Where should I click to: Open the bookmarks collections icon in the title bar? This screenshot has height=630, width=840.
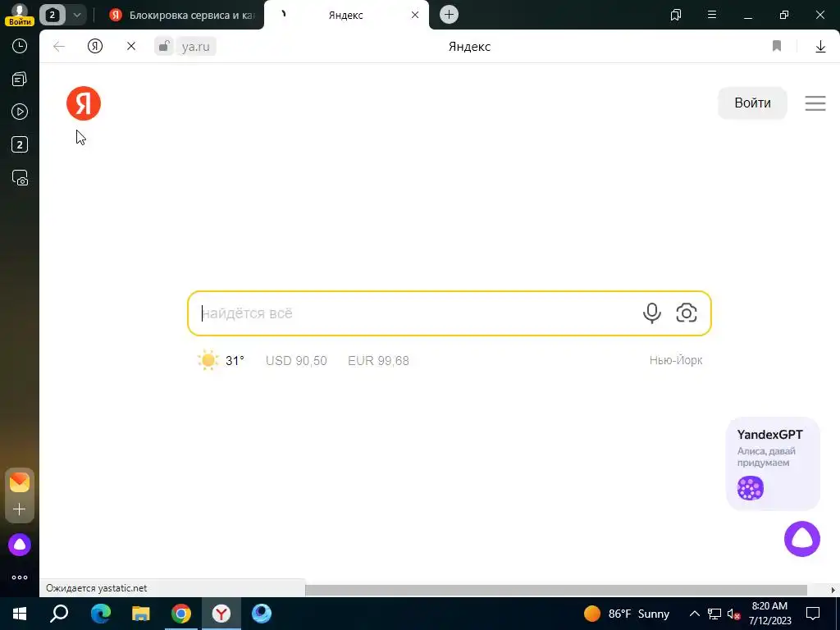[676, 15]
